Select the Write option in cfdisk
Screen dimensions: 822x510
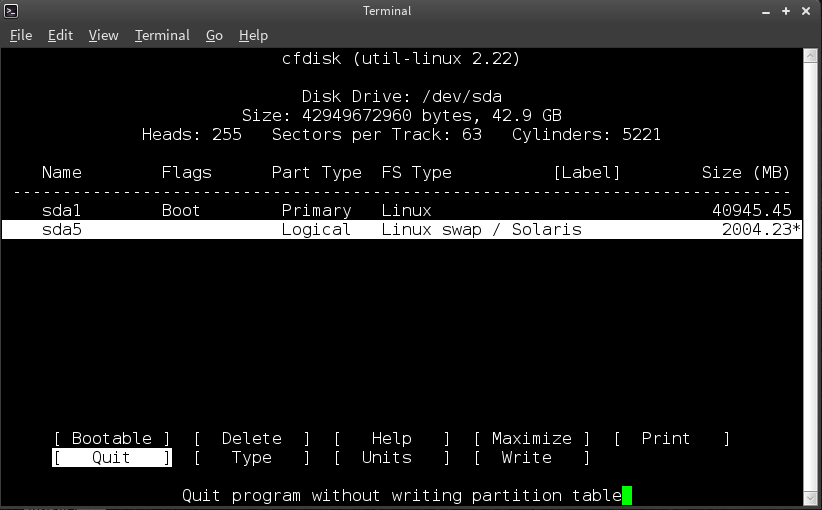point(532,458)
